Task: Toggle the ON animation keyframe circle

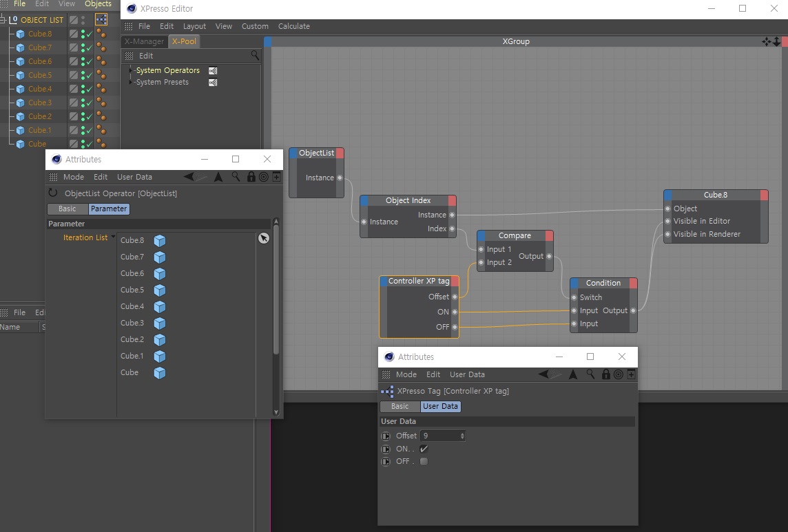Action: tap(386, 449)
